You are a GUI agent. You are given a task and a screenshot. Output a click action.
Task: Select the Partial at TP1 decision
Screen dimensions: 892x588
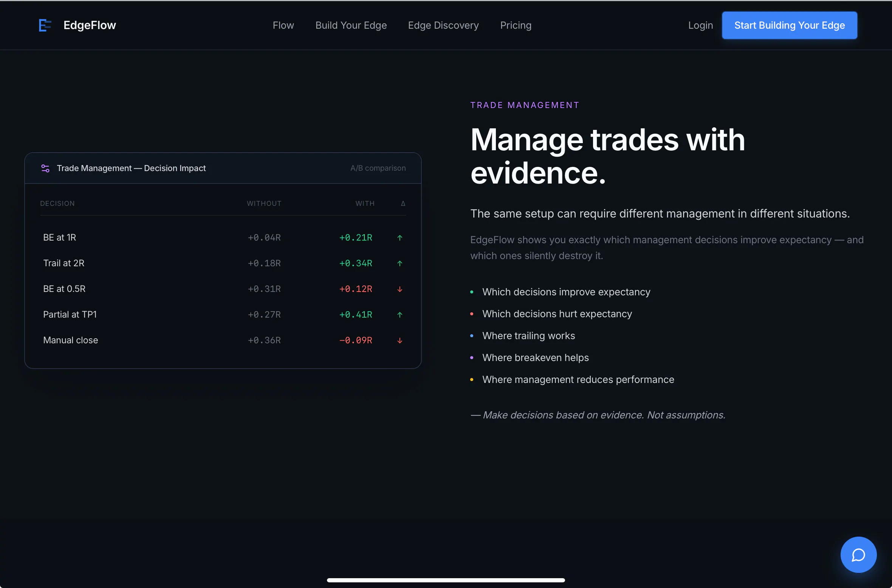[x=70, y=315]
